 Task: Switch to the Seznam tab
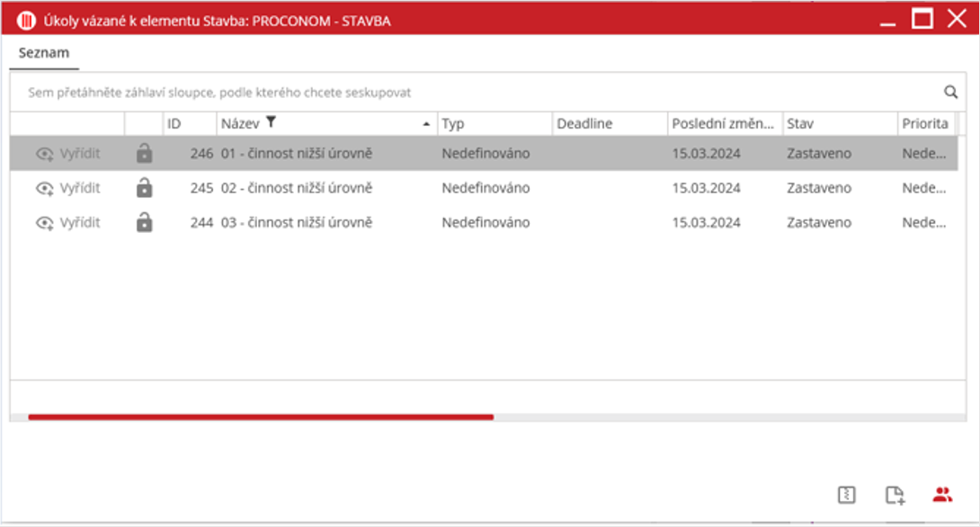45,53
